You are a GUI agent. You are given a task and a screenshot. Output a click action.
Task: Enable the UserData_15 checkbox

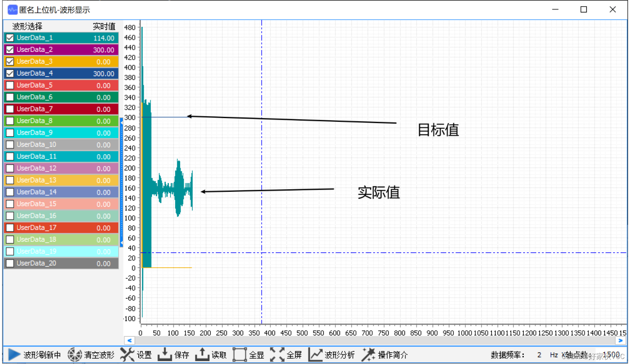[x=10, y=204]
